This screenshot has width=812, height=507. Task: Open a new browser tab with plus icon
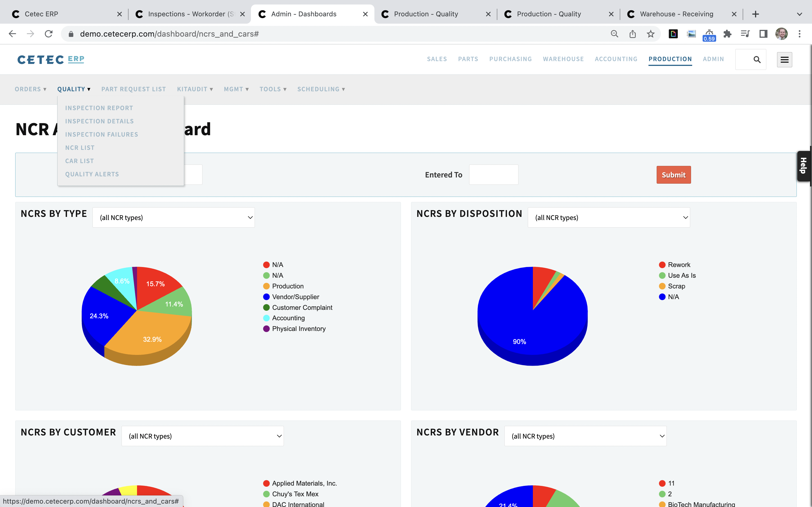pos(756,14)
